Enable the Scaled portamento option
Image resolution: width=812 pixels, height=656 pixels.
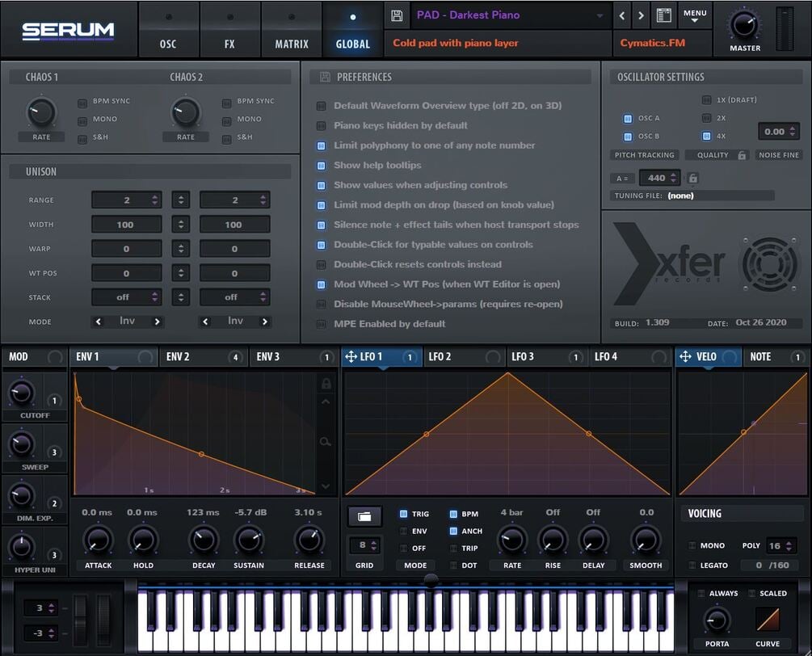752,593
